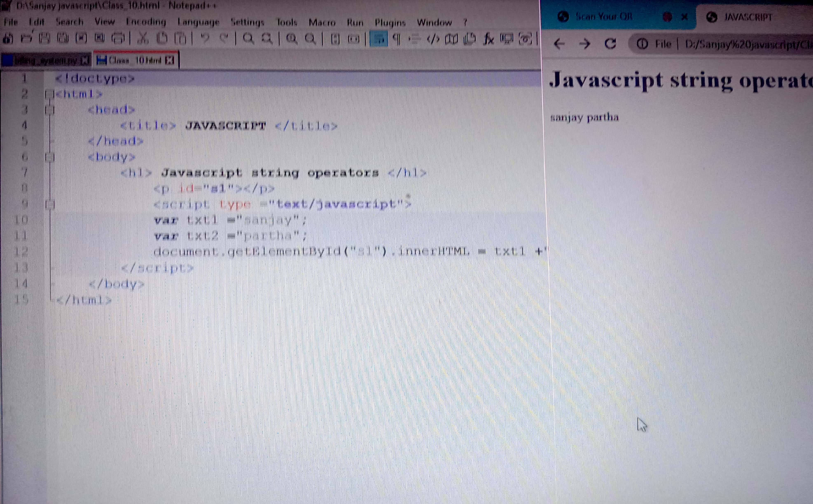Open the Encoding menu
Screen dimensions: 813x504
(146, 22)
